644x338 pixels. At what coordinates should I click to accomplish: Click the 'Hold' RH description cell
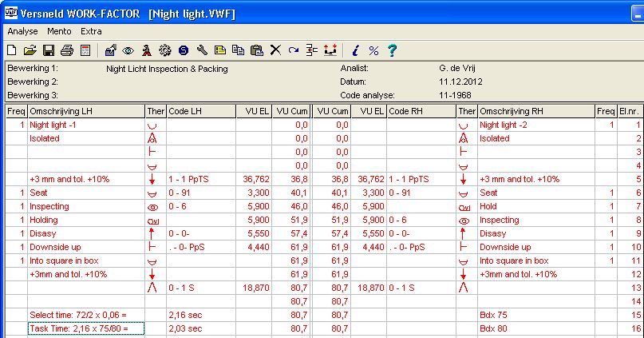coord(536,206)
